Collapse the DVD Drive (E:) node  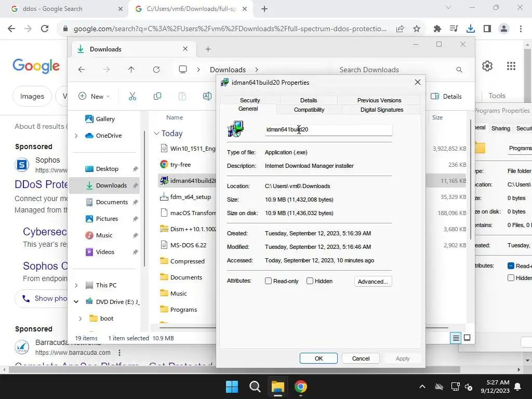76,302
